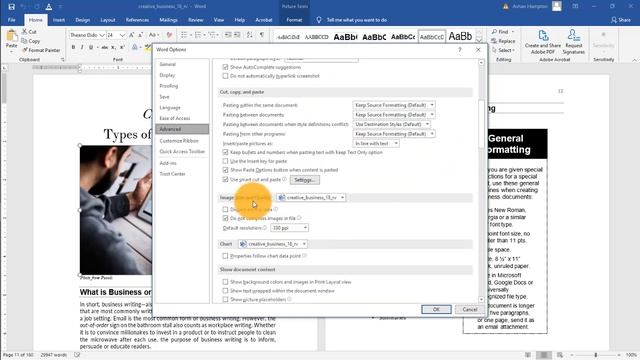Apply Subscript formatting
Image resolution: width=640 pixels, height=360 pixels.
[113, 47]
